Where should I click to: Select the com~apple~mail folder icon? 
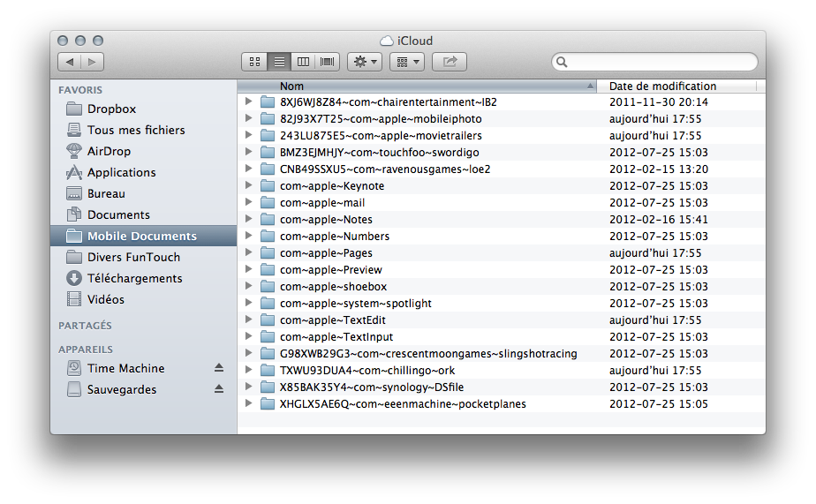point(268,203)
